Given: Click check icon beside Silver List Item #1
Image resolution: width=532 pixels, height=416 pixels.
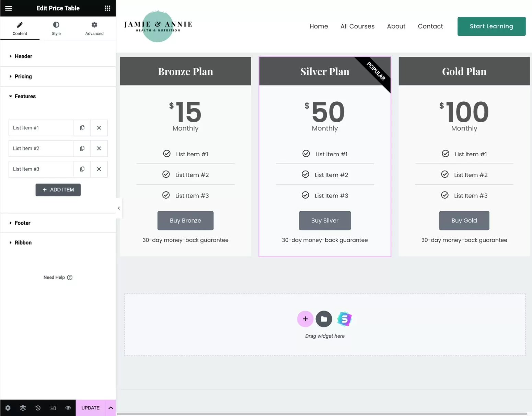Looking at the screenshot, I should click(x=306, y=154).
